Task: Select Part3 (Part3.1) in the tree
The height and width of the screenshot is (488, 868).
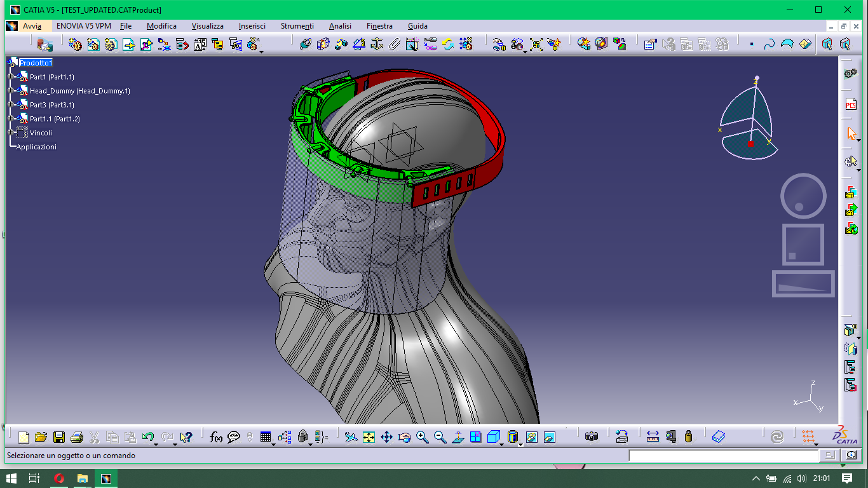Action: (51, 105)
